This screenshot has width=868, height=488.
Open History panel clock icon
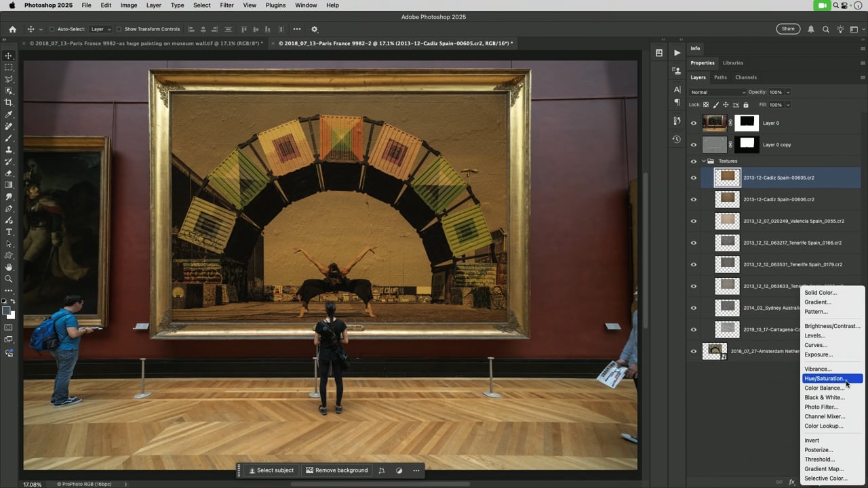click(x=677, y=139)
